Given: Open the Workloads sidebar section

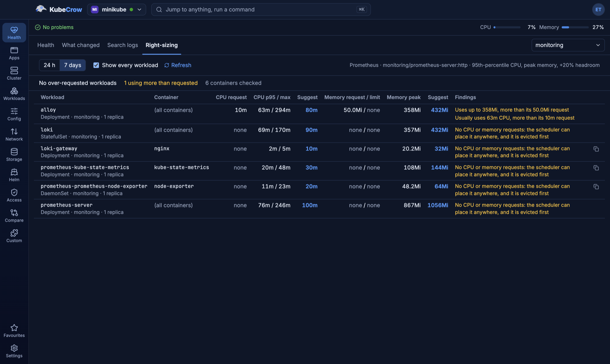Looking at the screenshot, I should tap(14, 94).
